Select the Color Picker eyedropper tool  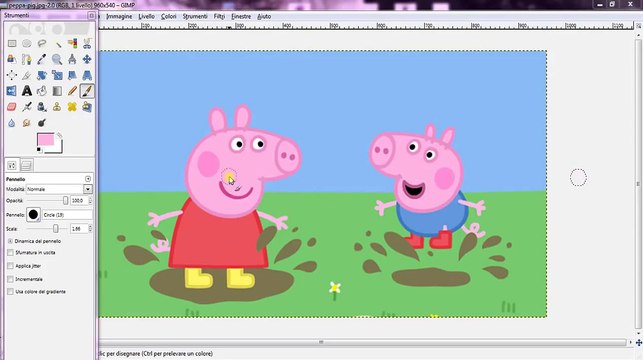pyautogui.click(x=42, y=59)
